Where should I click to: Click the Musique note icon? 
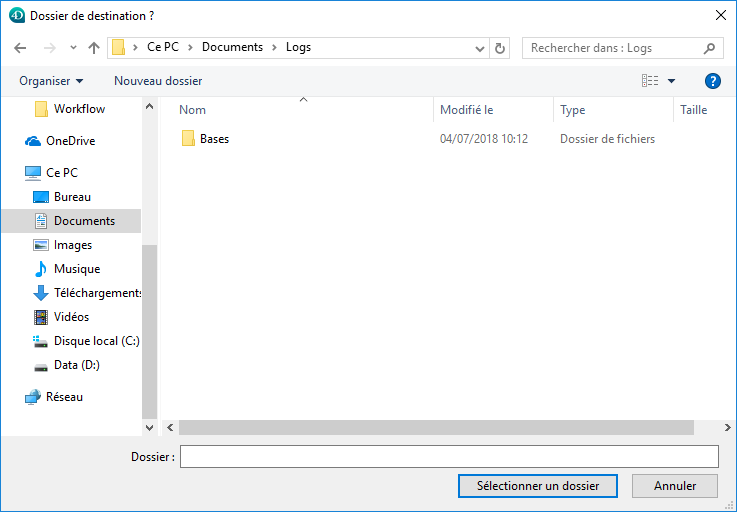(x=41, y=269)
